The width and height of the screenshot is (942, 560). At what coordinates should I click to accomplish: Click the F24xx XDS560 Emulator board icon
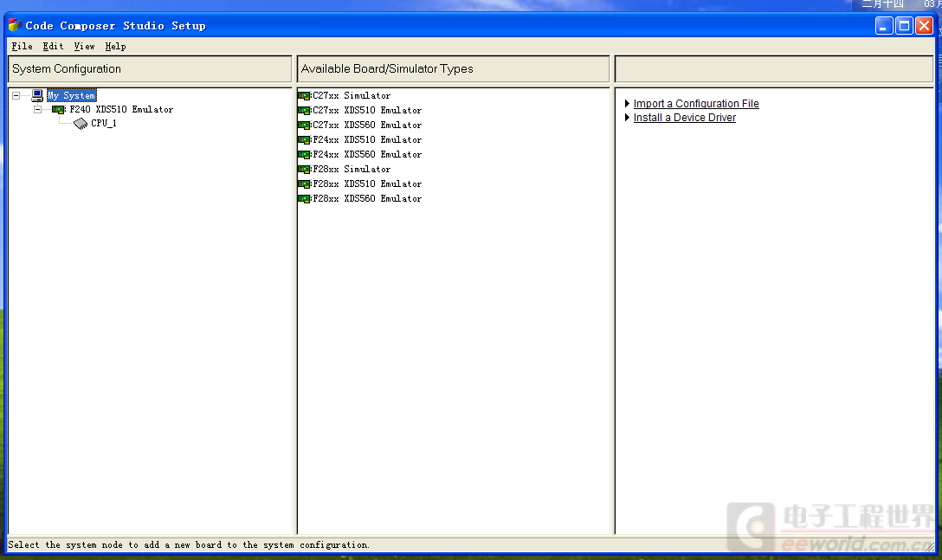click(304, 154)
